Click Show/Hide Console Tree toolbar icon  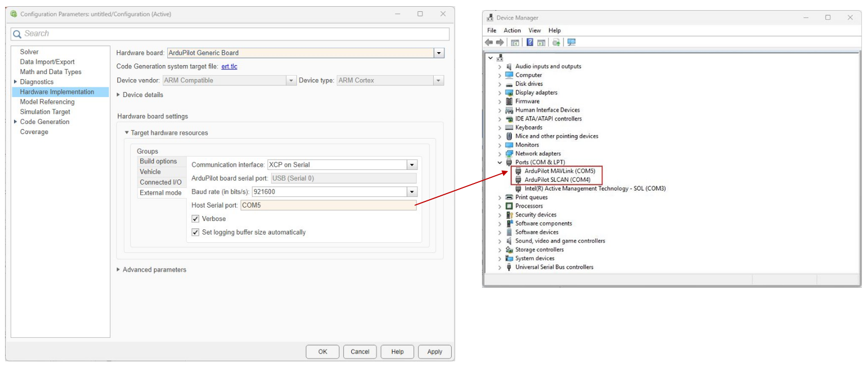pyautogui.click(x=515, y=43)
